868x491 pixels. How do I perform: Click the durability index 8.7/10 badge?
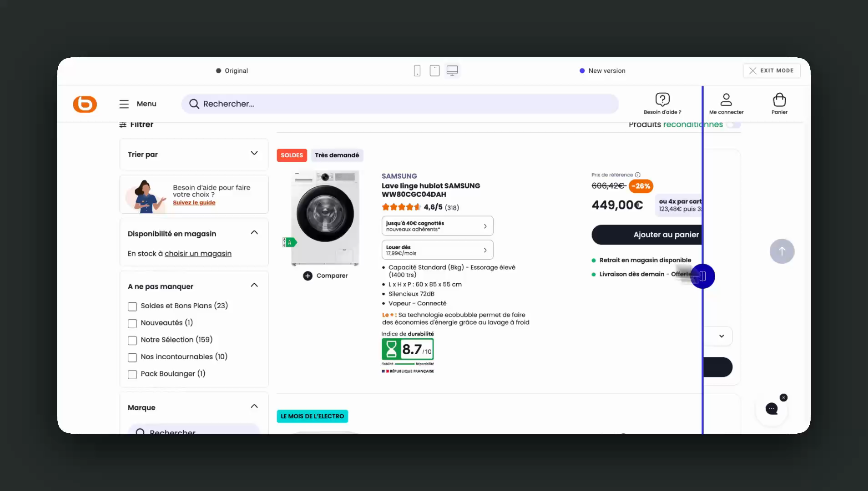[408, 349]
